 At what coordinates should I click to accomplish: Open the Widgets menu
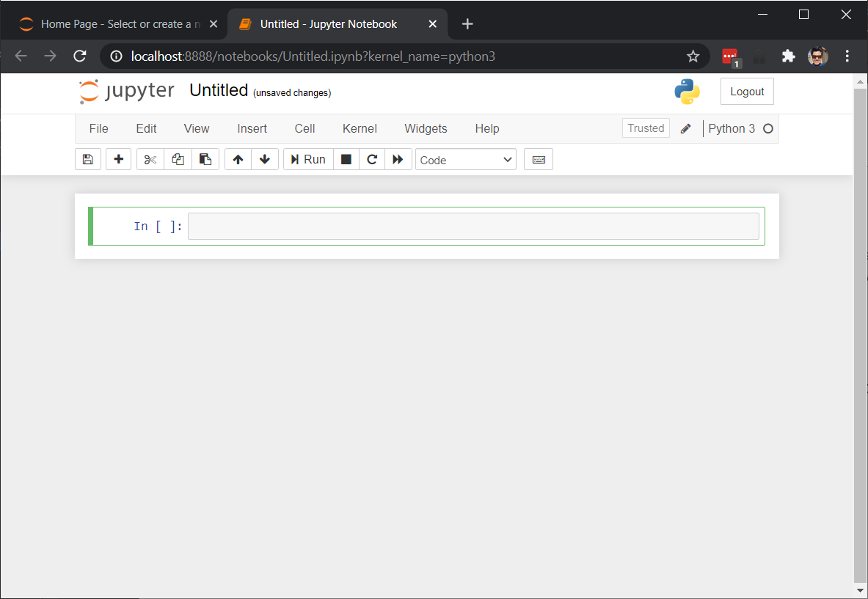pyautogui.click(x=426, y=128)
